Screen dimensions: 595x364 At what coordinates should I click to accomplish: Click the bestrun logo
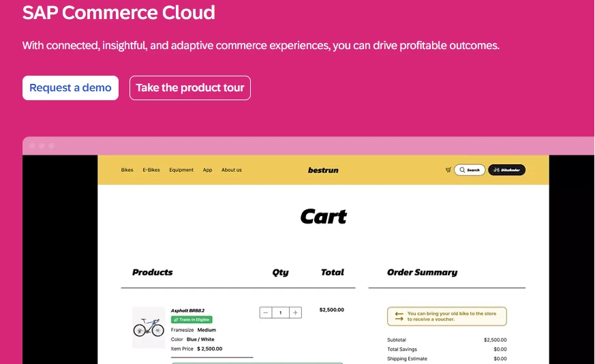323,170
